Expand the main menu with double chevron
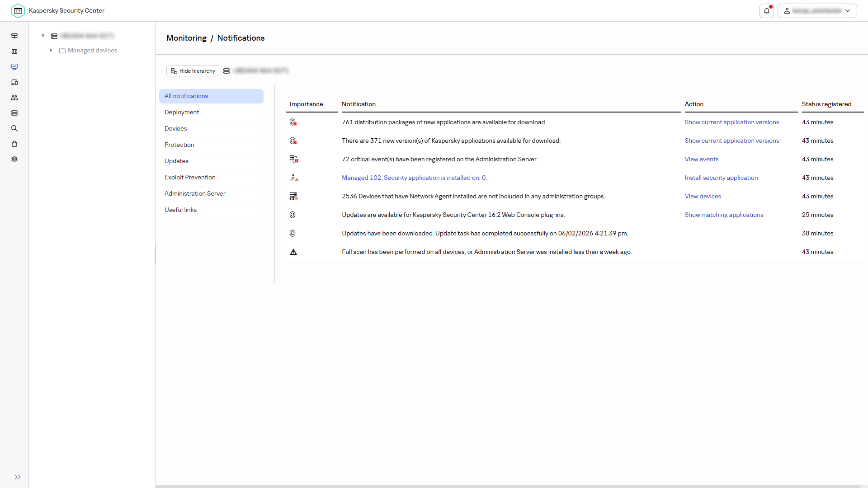 pyautogui.click(x=18, y=477)
